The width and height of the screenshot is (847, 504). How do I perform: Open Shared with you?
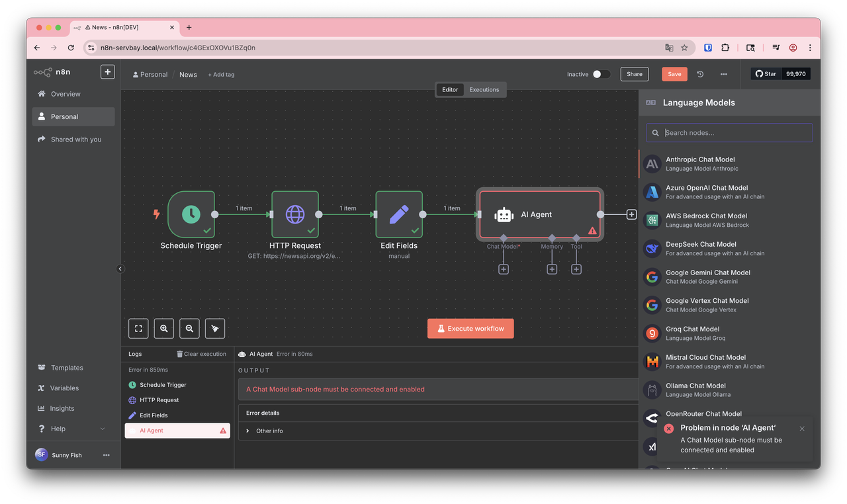pos(73,140)
